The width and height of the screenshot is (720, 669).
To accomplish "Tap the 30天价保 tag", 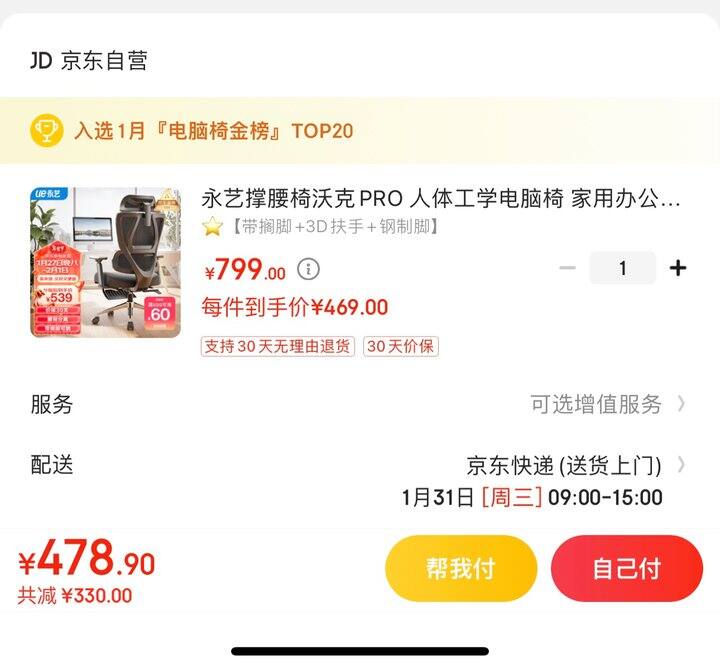I will pyautogui.click(x=401, y=346).
